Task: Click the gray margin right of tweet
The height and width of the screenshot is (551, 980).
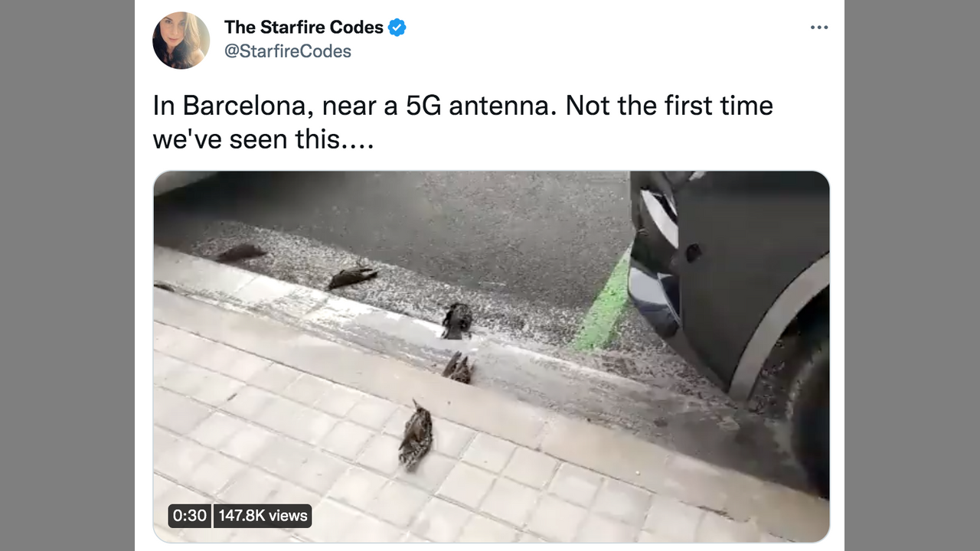Action: click(912, 275)
